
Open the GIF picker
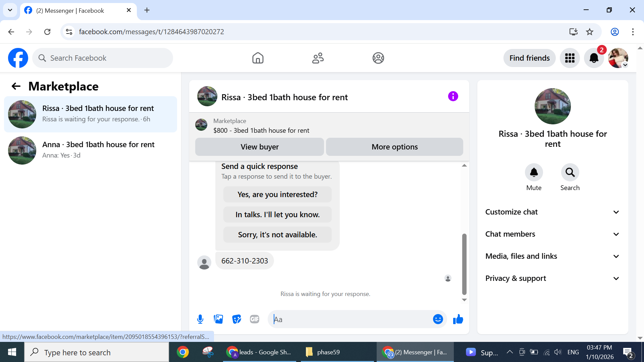(255, 319)
